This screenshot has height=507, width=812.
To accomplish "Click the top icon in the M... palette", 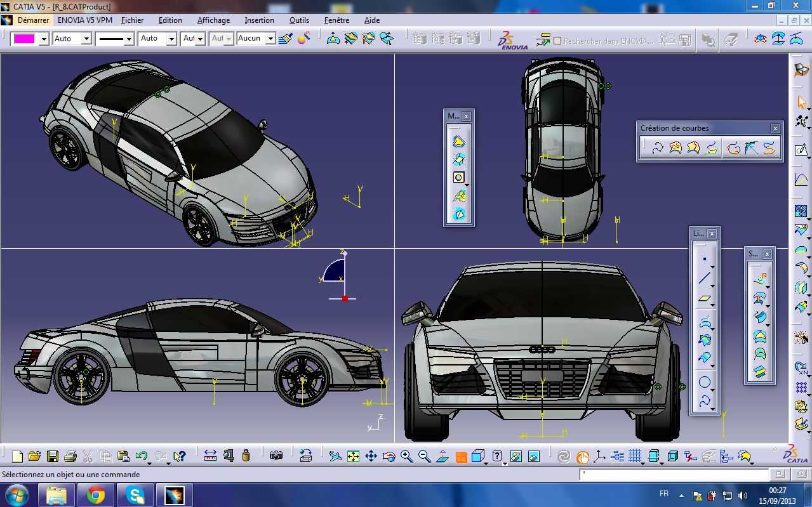I will (x=458, y=141).
